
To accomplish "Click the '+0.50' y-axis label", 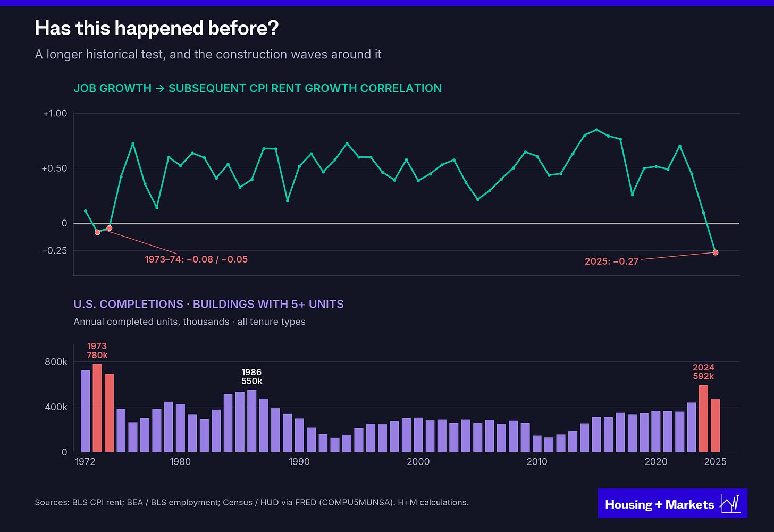I will (x=54, y=168).
